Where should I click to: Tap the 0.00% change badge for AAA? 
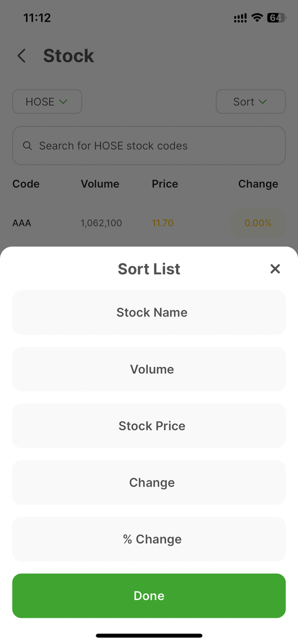coord(258,223)
